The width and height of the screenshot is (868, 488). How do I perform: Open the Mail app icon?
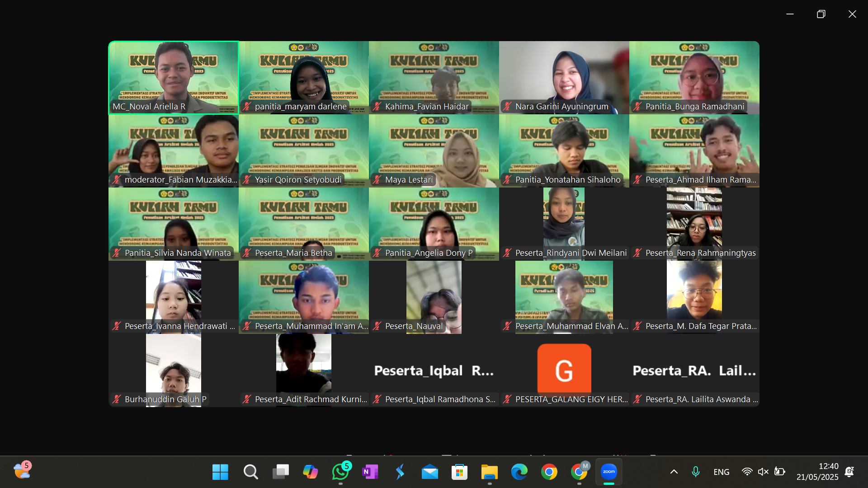coord(429,472)
